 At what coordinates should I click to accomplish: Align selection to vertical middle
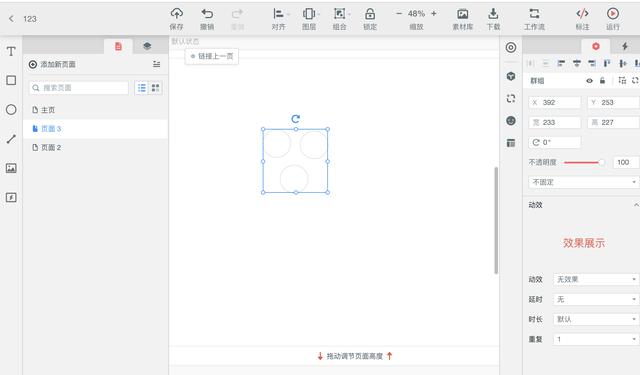(x=623, y=63)
